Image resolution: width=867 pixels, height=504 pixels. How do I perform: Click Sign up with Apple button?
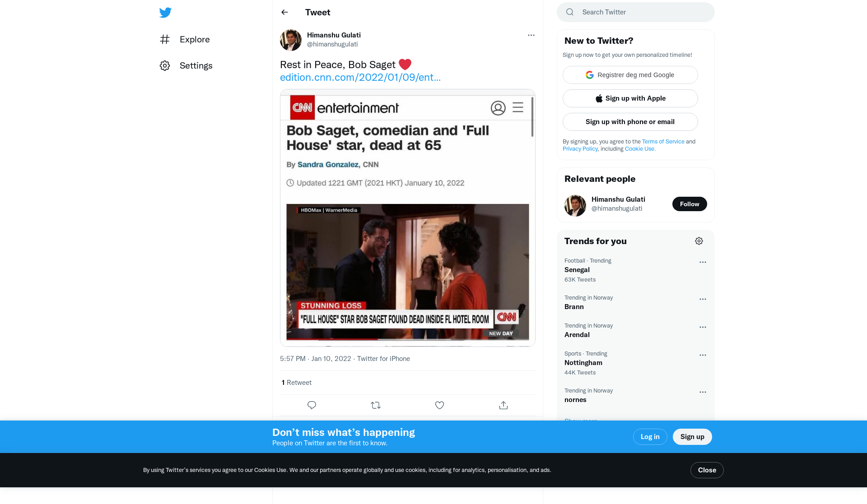[x=630, y=98]
